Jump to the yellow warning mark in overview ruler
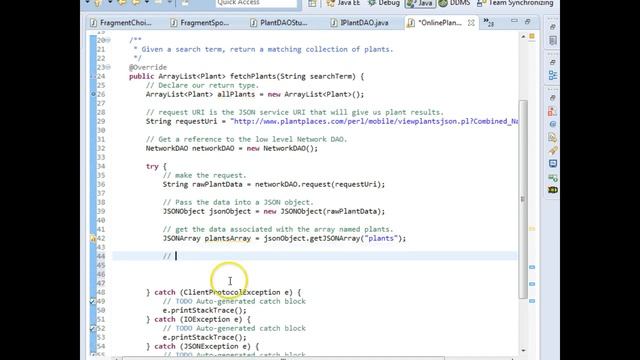 532,229
